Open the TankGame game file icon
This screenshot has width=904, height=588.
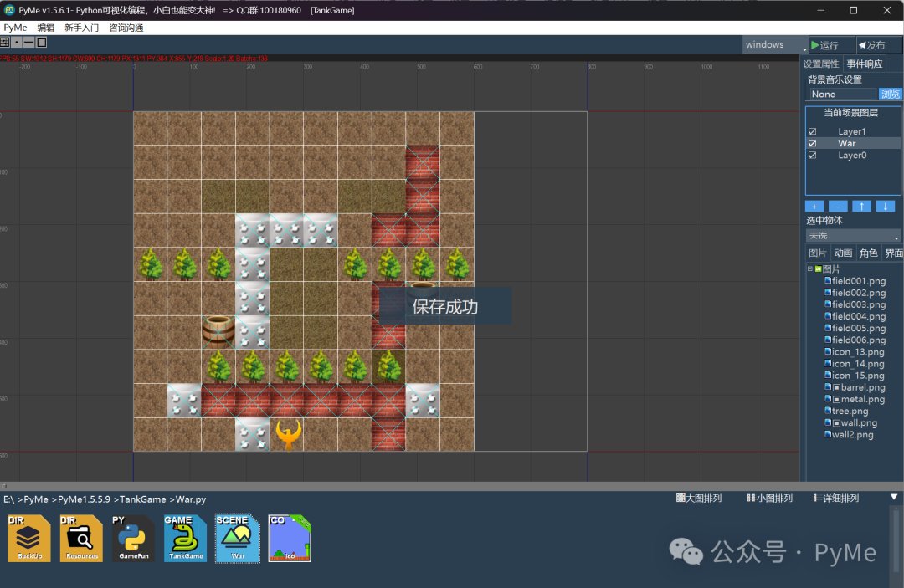pos(186,538)
